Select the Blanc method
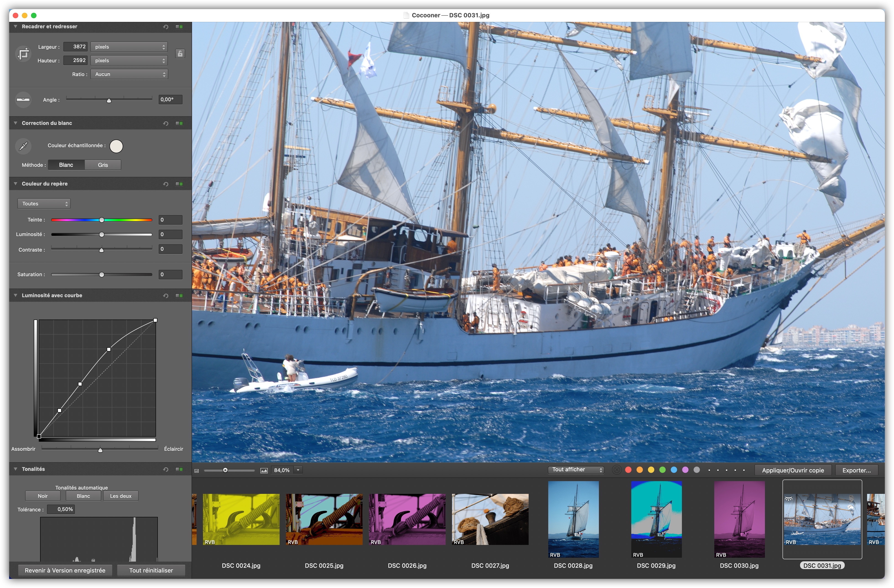 [x=66, y=165]
